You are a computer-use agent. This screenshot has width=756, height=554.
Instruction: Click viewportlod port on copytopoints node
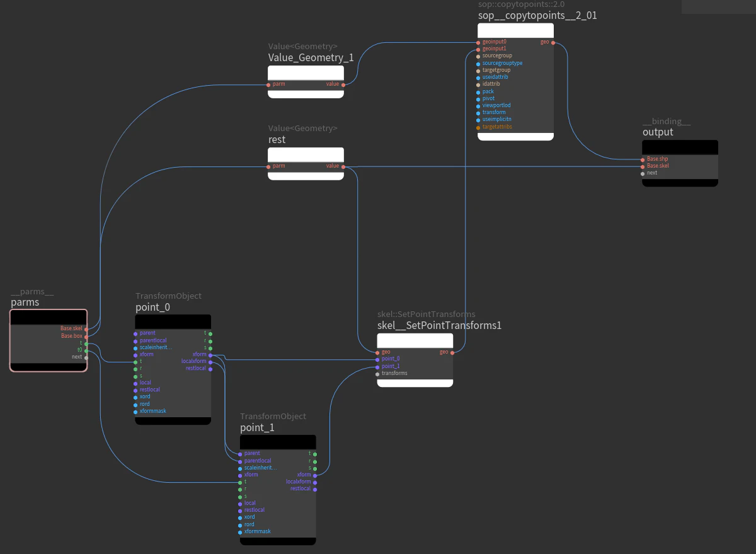[478, 106]
